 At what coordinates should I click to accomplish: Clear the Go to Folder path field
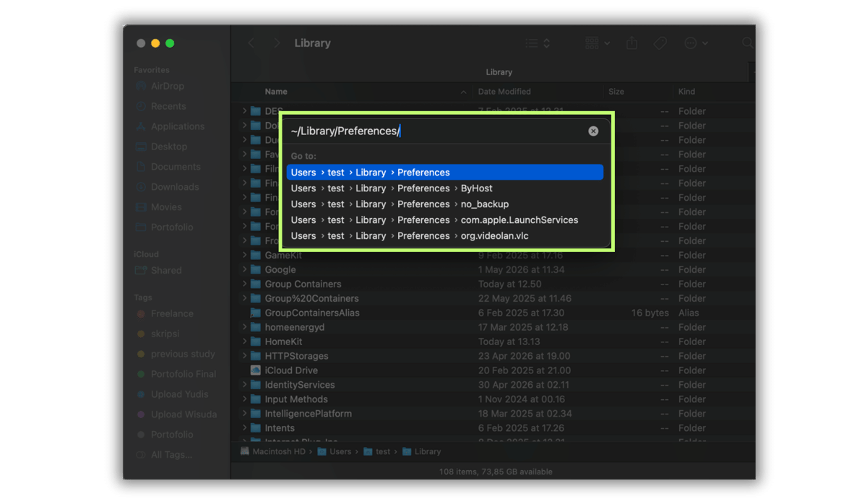point(593,131)
